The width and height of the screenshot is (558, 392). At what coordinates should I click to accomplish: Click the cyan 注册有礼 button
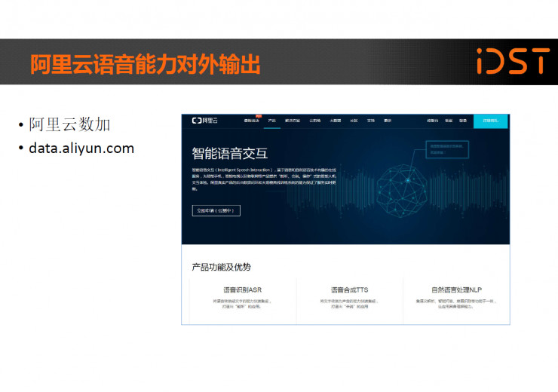coord(490,121)
